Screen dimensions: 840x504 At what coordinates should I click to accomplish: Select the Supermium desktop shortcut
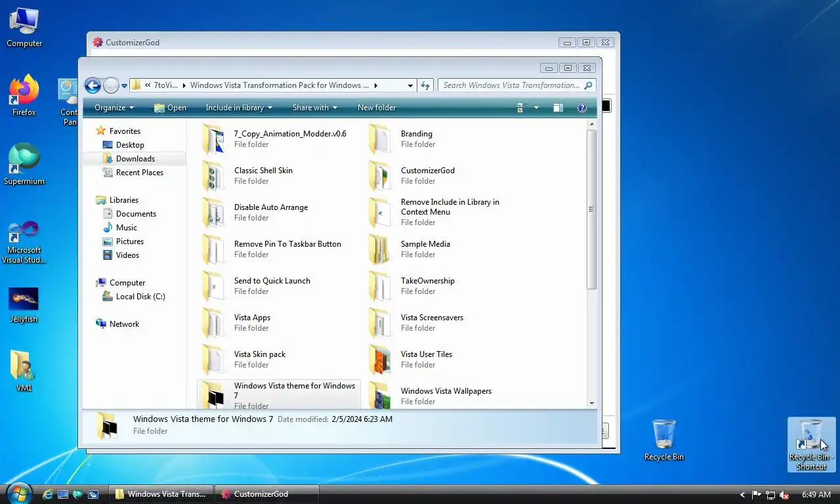pos(24,165)
